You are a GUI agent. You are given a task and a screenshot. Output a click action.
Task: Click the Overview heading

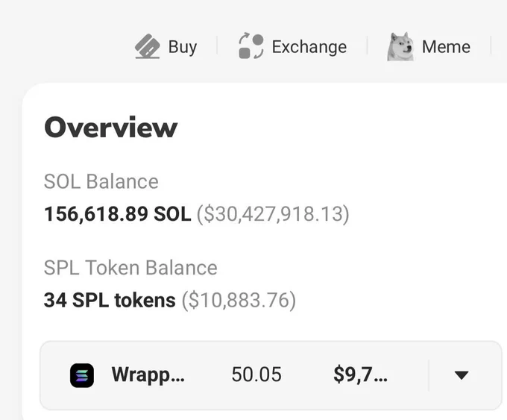coord(111,128)
